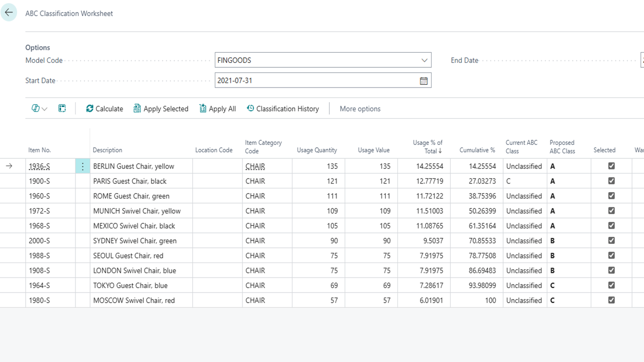
Task: Click Cumulative % column header
Action: [x=477, y=150]
